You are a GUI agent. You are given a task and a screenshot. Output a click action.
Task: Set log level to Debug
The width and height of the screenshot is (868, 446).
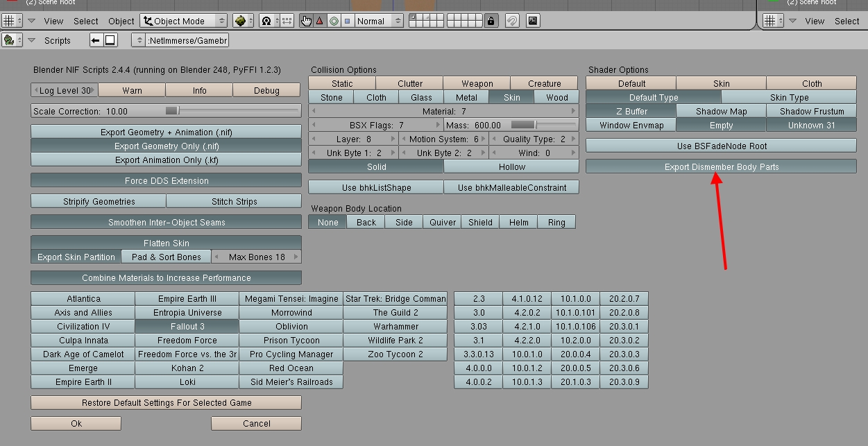(266, 90)
